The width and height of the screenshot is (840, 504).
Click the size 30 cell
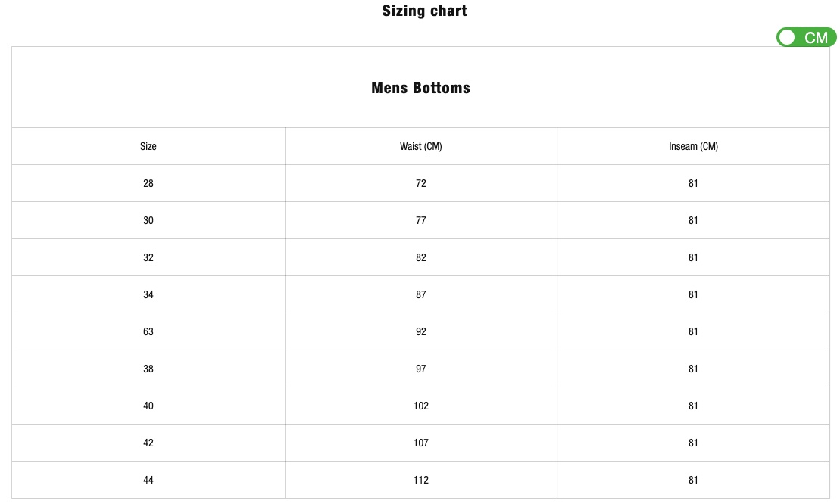148,220
